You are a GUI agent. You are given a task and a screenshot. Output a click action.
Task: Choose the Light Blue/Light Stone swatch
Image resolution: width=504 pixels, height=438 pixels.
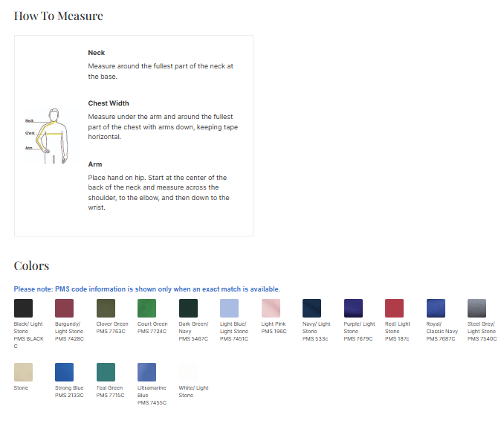[230, 309]
